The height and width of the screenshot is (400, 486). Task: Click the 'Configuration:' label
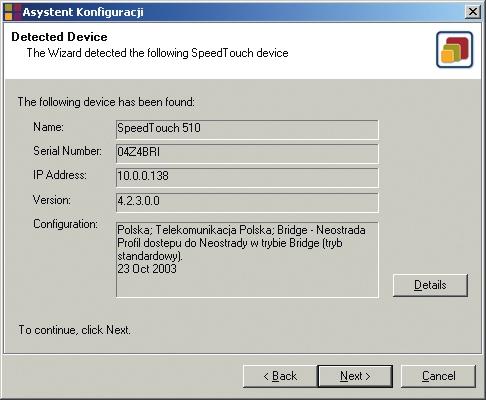[65, 224]
